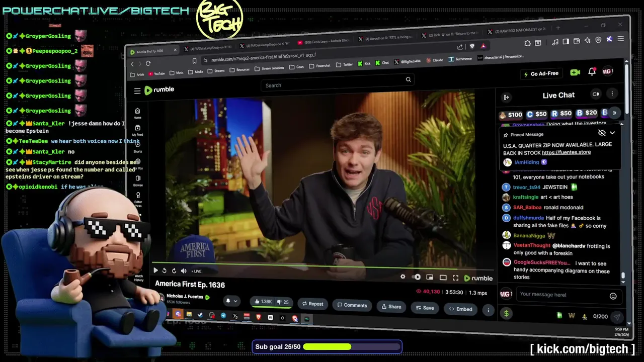
Task: Send the chat message arrow
Action: click(x=616, y=317)
